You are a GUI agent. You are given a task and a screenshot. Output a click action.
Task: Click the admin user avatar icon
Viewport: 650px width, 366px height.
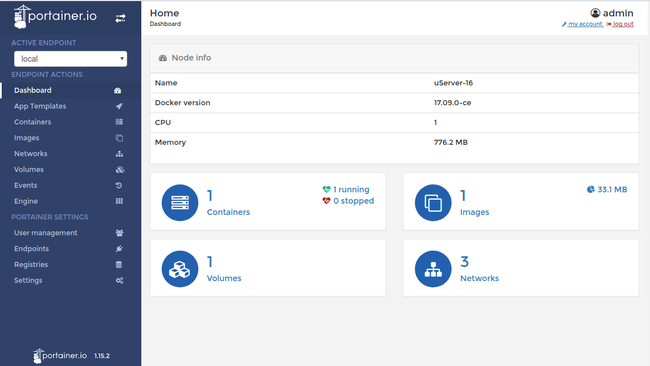click(595, 13)
